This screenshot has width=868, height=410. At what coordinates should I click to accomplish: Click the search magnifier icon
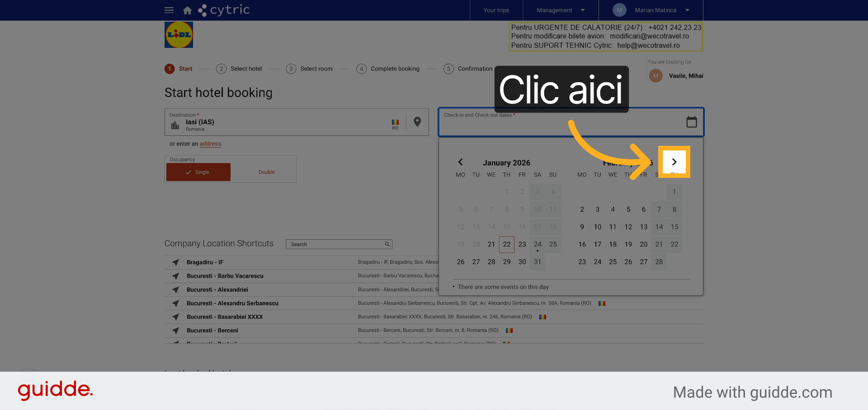tap(387, 244)
